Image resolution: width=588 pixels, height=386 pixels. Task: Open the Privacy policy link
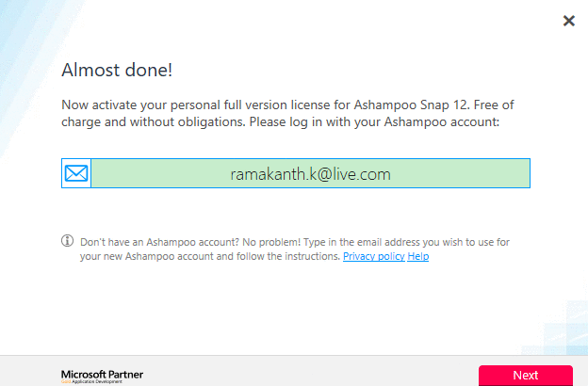[373, 256]
